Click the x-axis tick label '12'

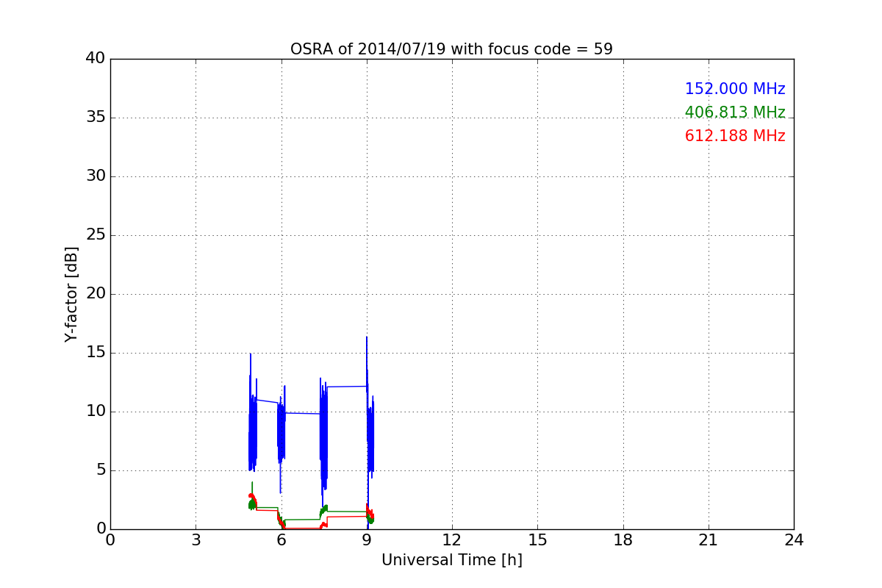tap(452, 540)
